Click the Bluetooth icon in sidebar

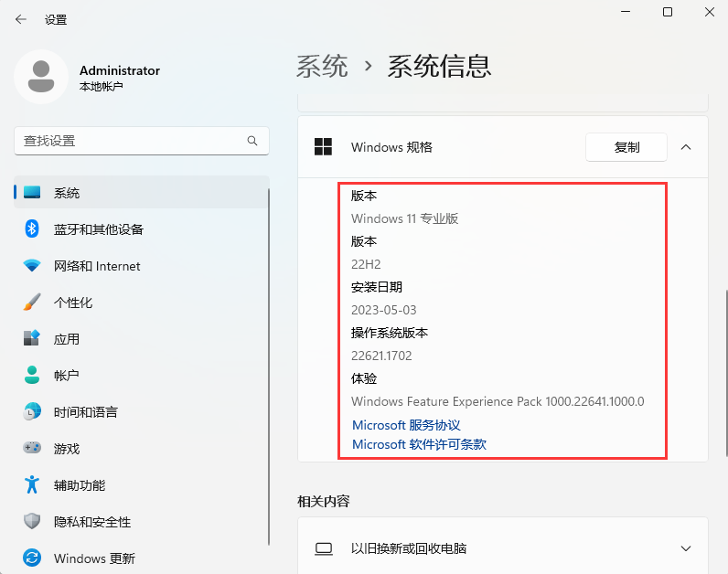[x=32, y=229]
